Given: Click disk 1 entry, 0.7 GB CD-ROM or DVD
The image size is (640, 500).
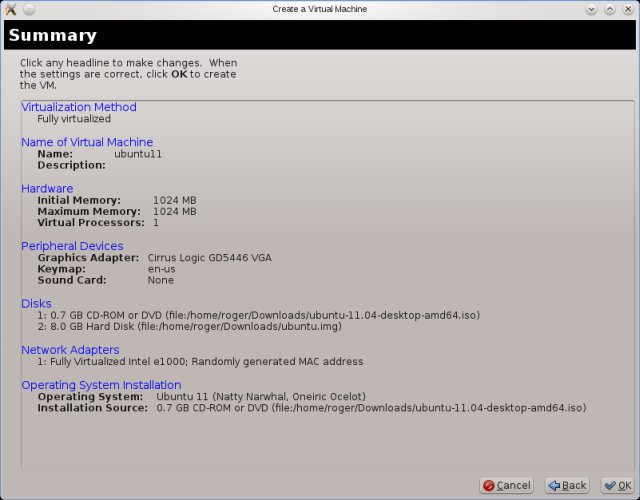Looking at the screenshot, I should 259,316.
